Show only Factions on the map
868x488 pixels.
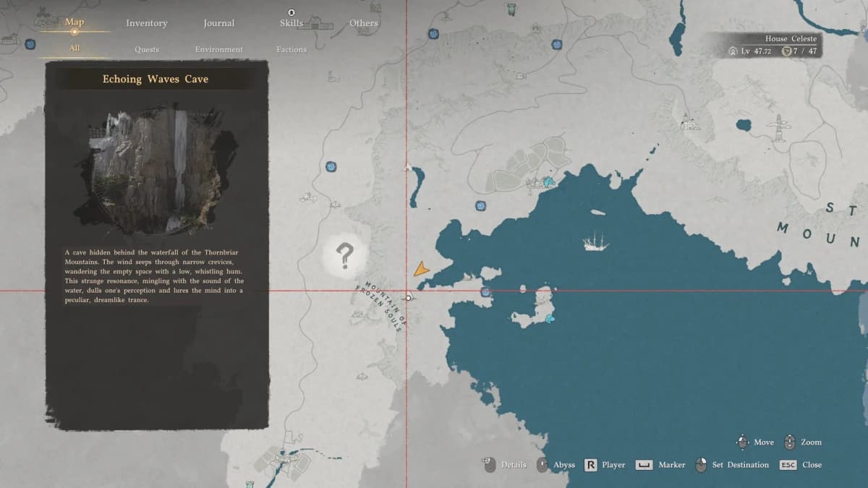[292, 50]
